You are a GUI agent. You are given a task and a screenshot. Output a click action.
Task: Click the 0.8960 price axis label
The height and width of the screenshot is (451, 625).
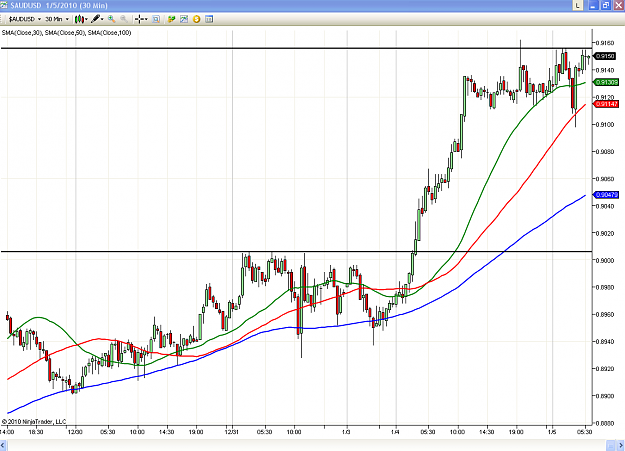(x=605, y=315)
